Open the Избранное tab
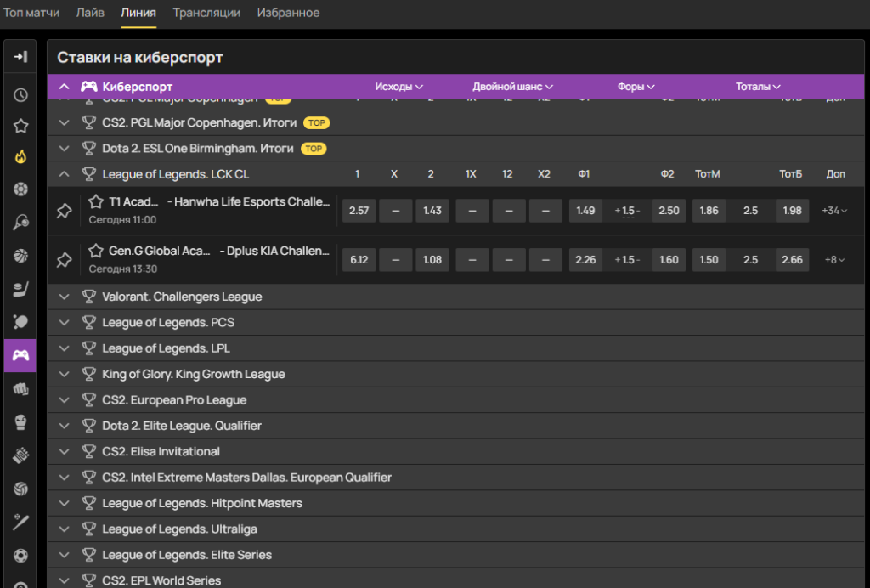Screen dimensions: 870x588 (288, 13)
